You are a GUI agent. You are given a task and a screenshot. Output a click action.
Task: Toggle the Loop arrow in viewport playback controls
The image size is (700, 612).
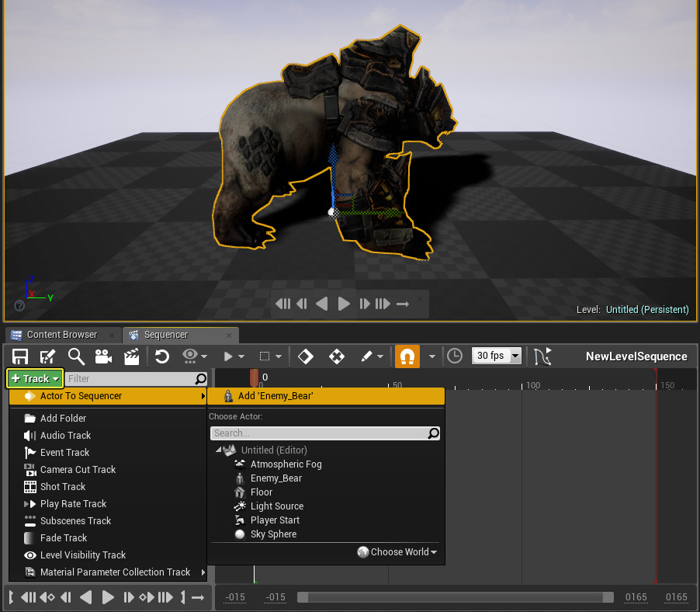pos(403,304)
